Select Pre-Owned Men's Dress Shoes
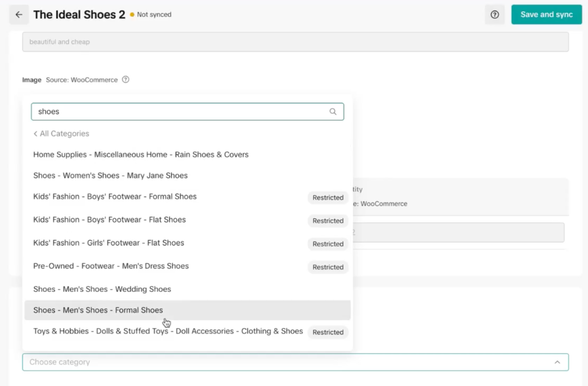This screenshot has height=386, width=588. [111, 266]
